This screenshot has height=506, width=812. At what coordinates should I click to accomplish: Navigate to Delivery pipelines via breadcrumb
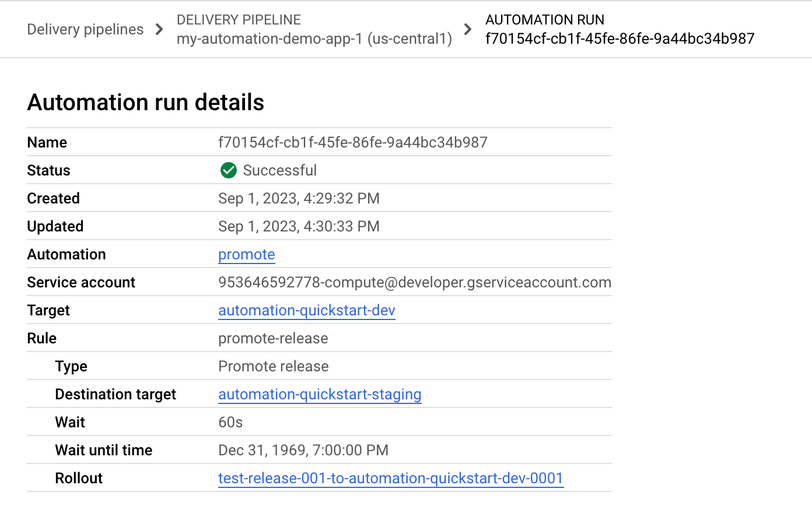coord(85,29)
